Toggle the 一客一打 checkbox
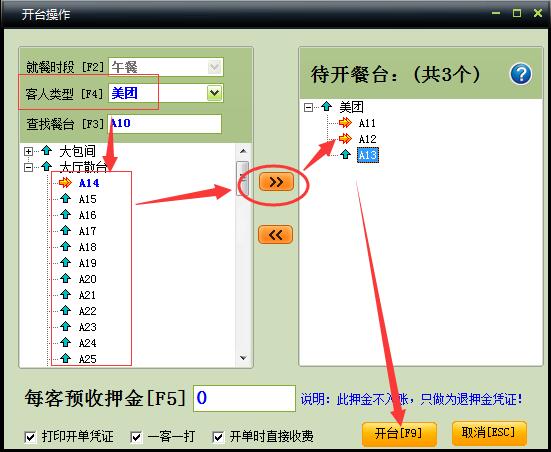Viewport: 551px width, 452px height. pos(136,437)
